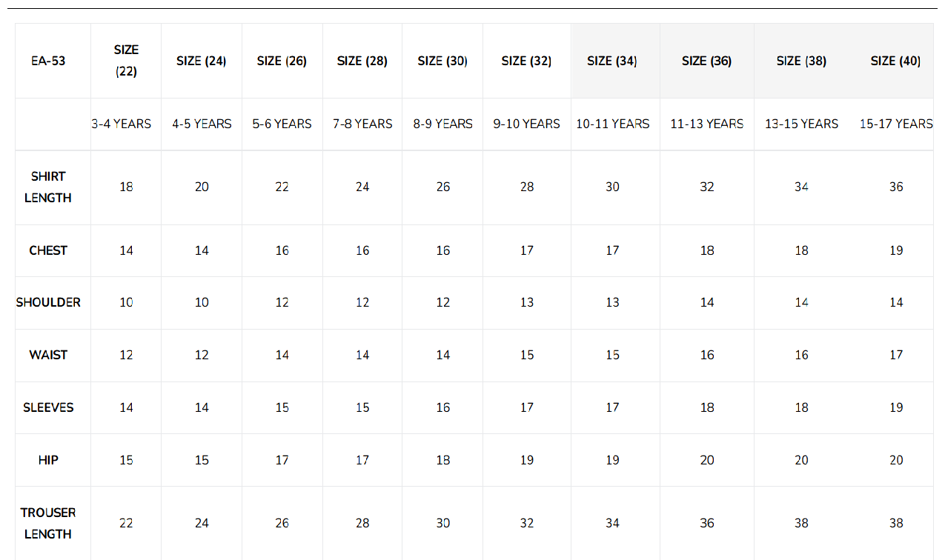Click the SIZE (36) highlighted header
The width and height of the screenshot is (945, 560).
(x=707, y=61)
